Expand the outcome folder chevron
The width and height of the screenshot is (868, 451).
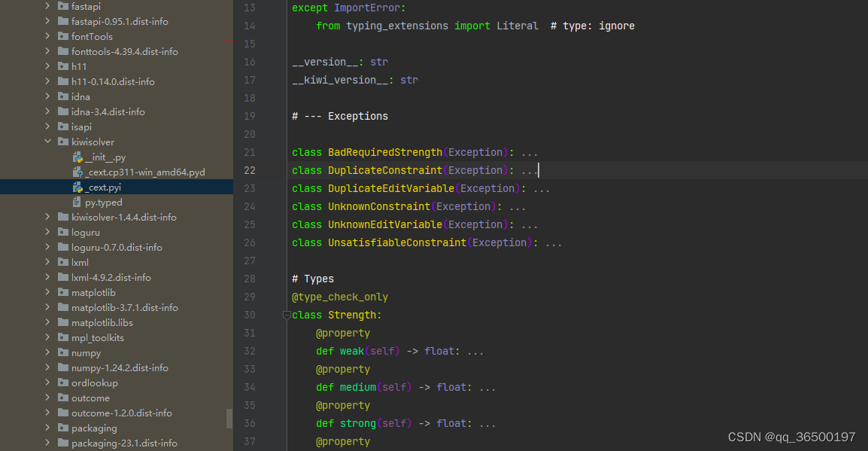[x=47, y=398]
